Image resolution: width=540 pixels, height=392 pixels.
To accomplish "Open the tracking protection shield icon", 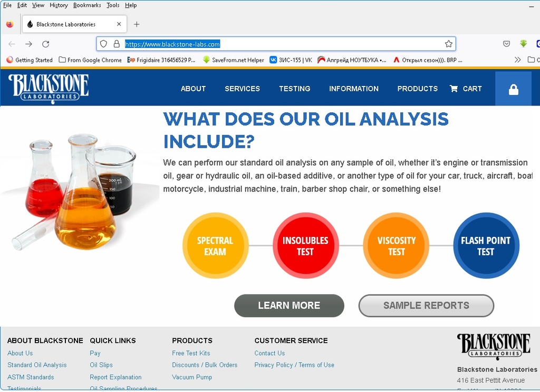I will tap(103, 44).
